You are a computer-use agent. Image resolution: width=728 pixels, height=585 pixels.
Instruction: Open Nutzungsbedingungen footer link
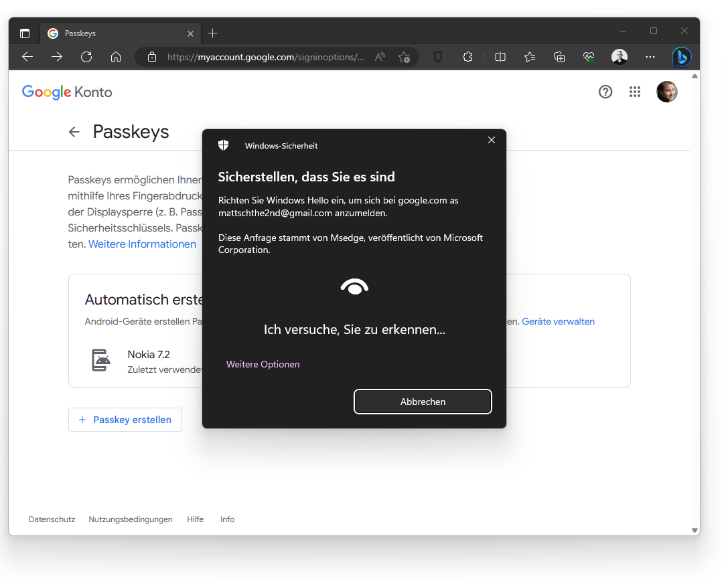131,519
